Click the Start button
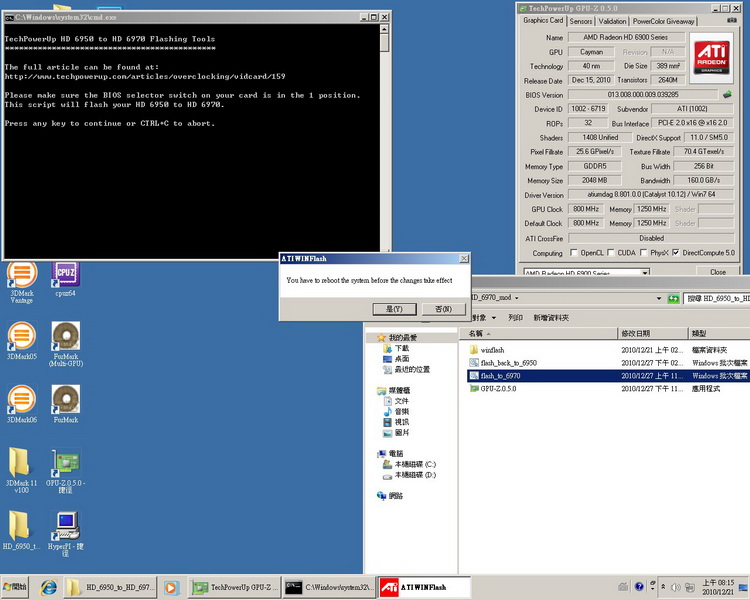Viewport: 750px width, 600px height. 15,587
